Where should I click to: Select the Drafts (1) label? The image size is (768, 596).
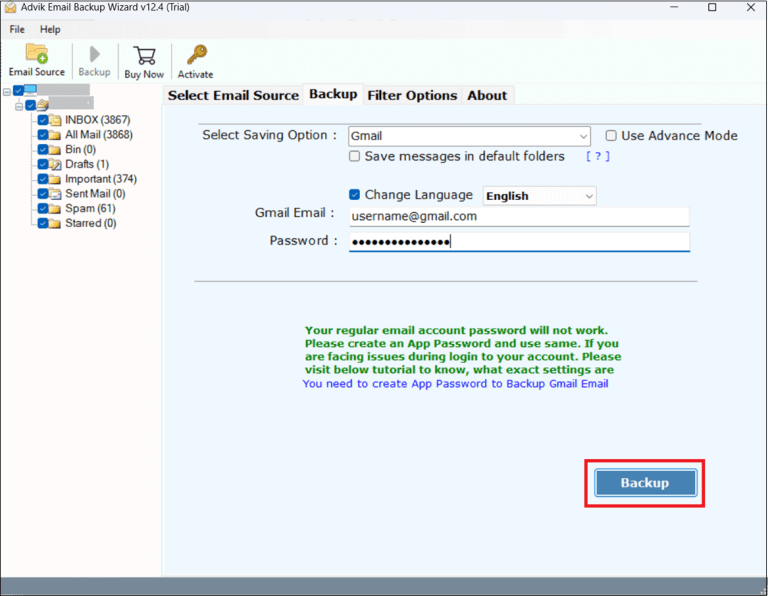[x=87, y=164]
